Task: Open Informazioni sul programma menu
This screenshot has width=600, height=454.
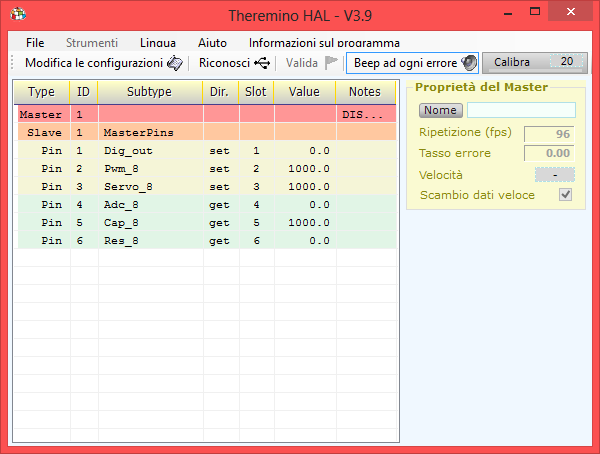Action: (x=324, y=42)
